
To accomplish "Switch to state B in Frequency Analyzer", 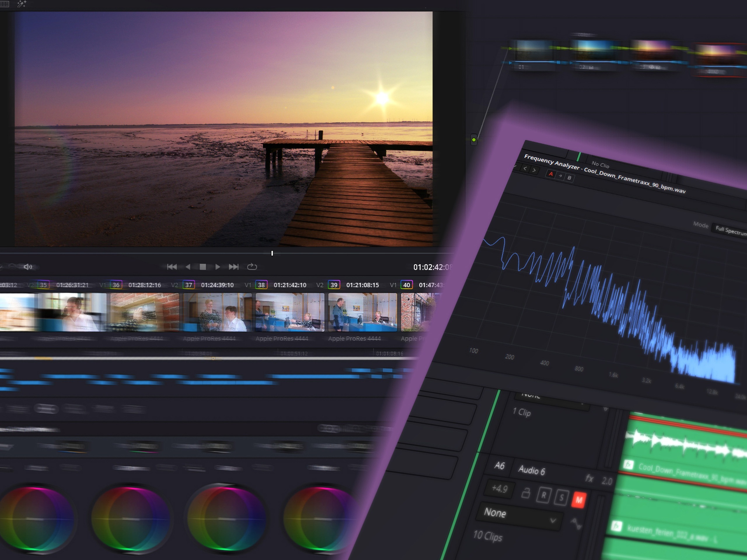I will click(x=569, y=178).
